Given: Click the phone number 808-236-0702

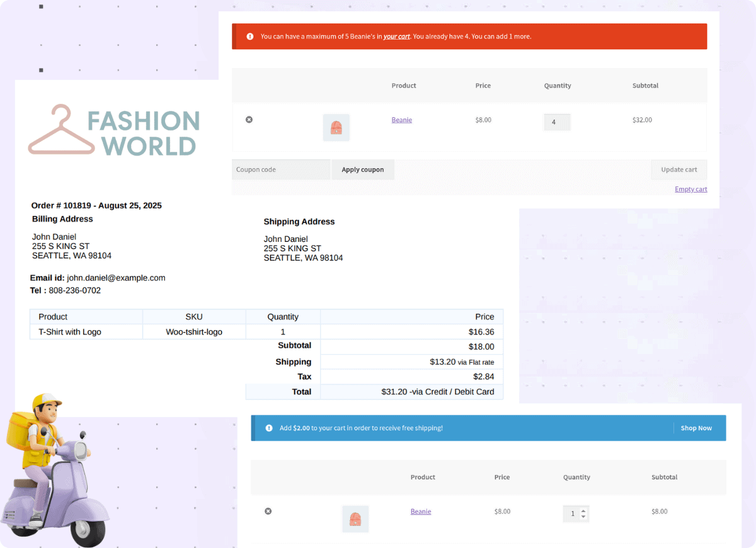Looking at the screenshot, I should point(75,291).
